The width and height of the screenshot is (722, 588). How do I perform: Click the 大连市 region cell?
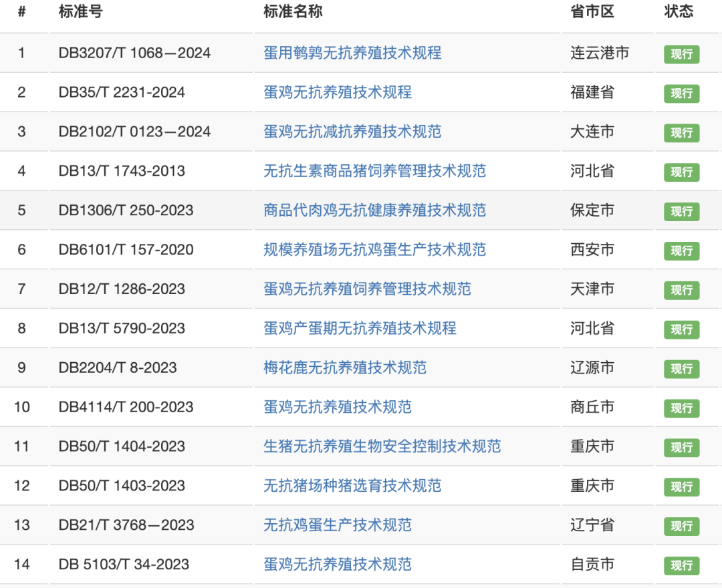click(592, 132)
